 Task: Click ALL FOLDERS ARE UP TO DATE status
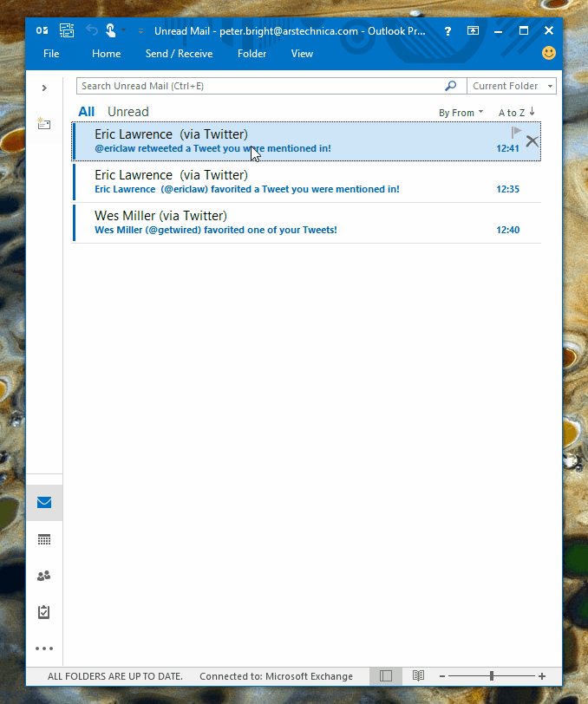[115, 676]
